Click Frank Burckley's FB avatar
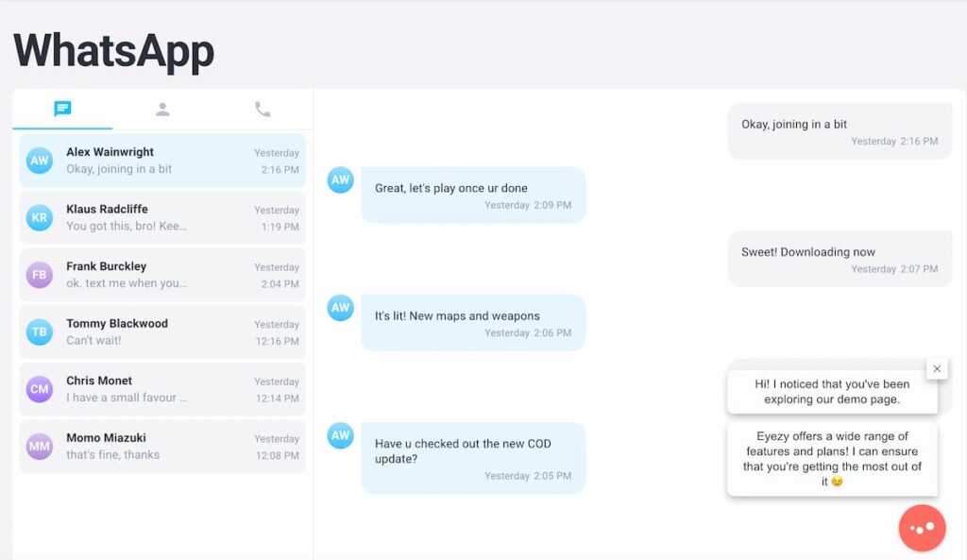Screen dimensions: 967x560 click(40, 275)
